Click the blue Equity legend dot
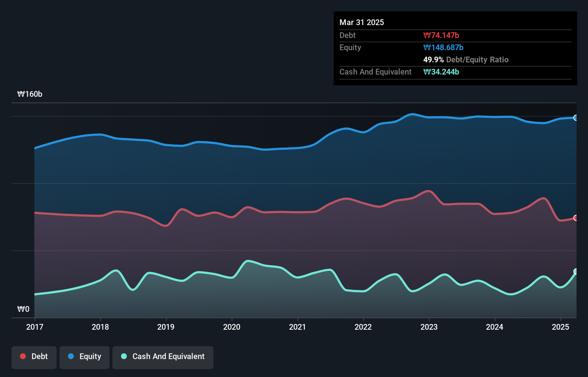588x377 pixels. 71,356
